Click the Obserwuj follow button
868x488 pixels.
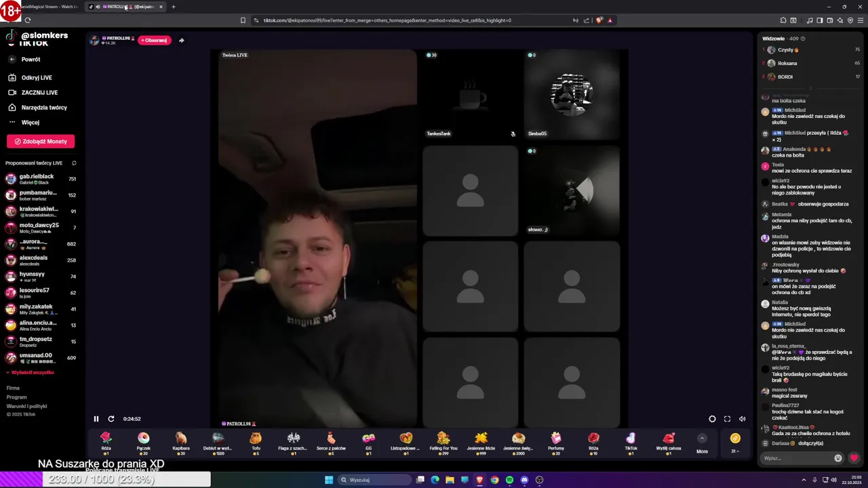[x=155, y=40]
